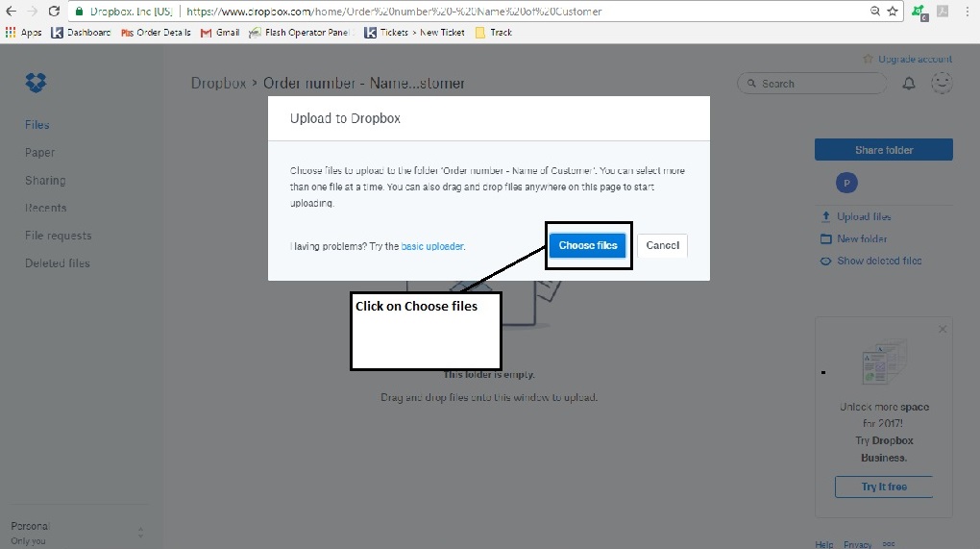Click the zoom magnifier icon in address bar
Image resolution: width=980 pixels, height=549 pixels.
(875, 12)
